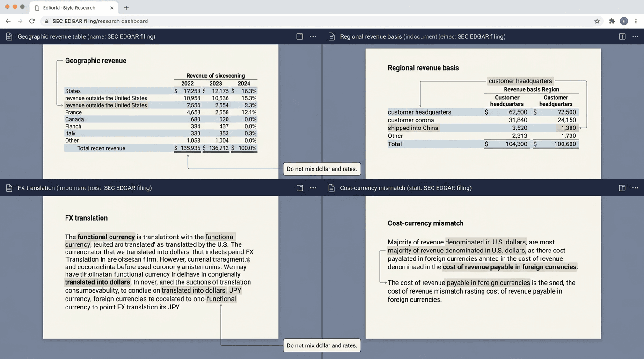Reload the page with the refresh icon
Screen dimensions: 644x359
coord(32,21)
